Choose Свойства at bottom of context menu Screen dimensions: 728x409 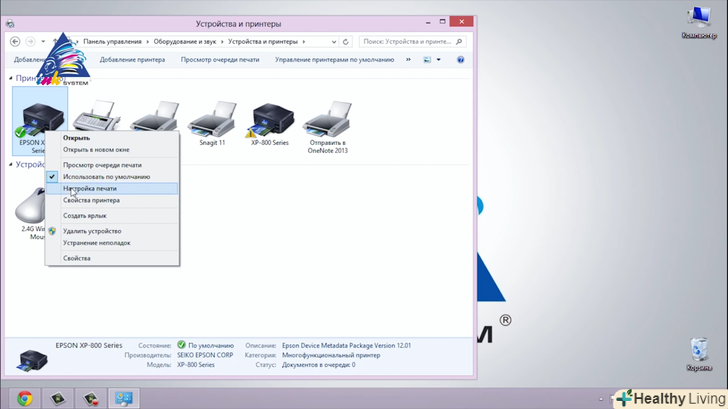pos(111,258)
